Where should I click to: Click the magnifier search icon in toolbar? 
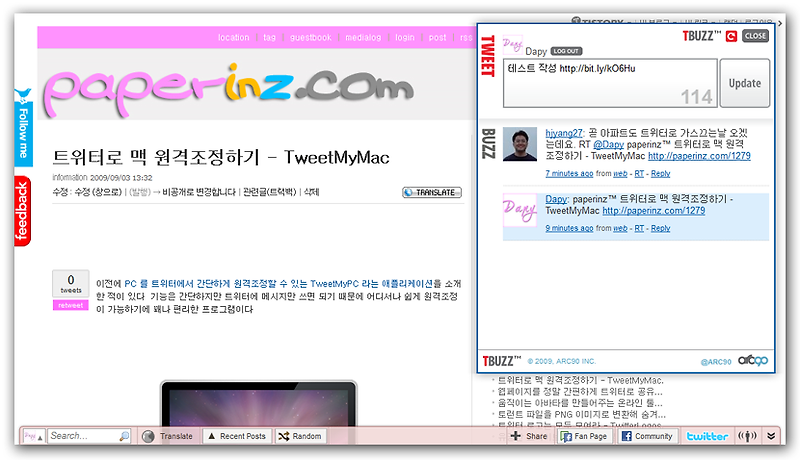point(124,437)
